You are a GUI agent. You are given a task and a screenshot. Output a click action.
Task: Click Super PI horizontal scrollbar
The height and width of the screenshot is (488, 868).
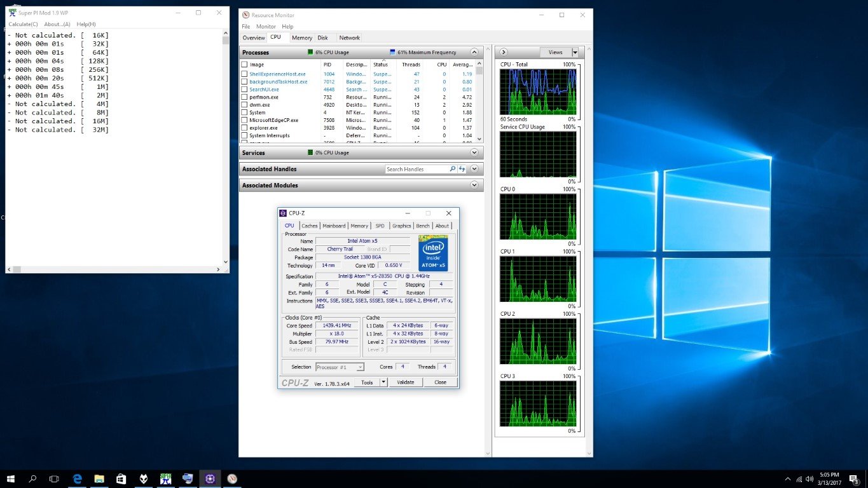113,269
